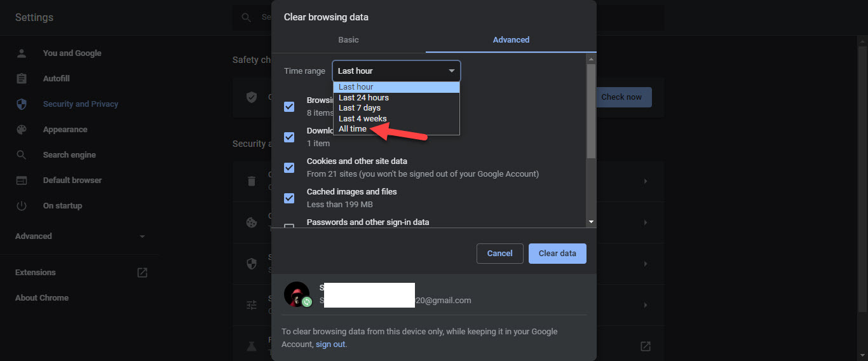This screenshot has height=361, width=868.
Task: Click the Appearance palette icon
Action: [22, 130]
